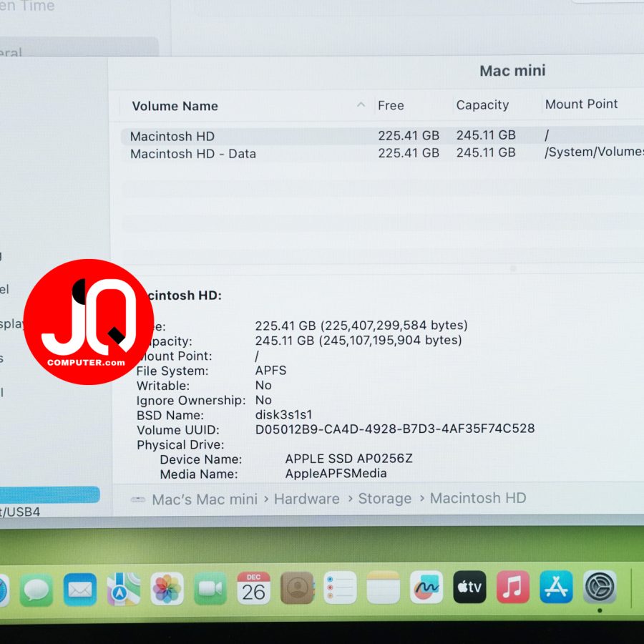
Task: Open System Settings gear in Dock
Action: [600, 587]
